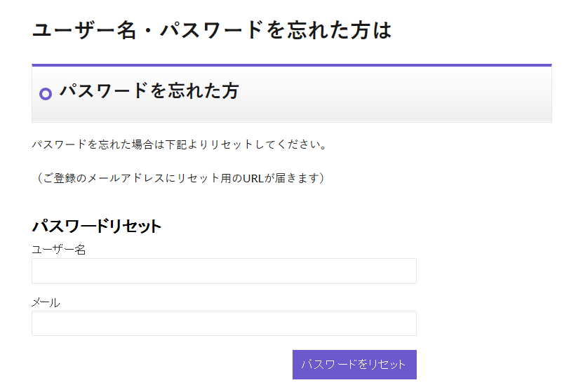Viewport: 576px width, 392px height.
Task: Click the parenthesized note about reset email
Action: (x=180, y=178)
